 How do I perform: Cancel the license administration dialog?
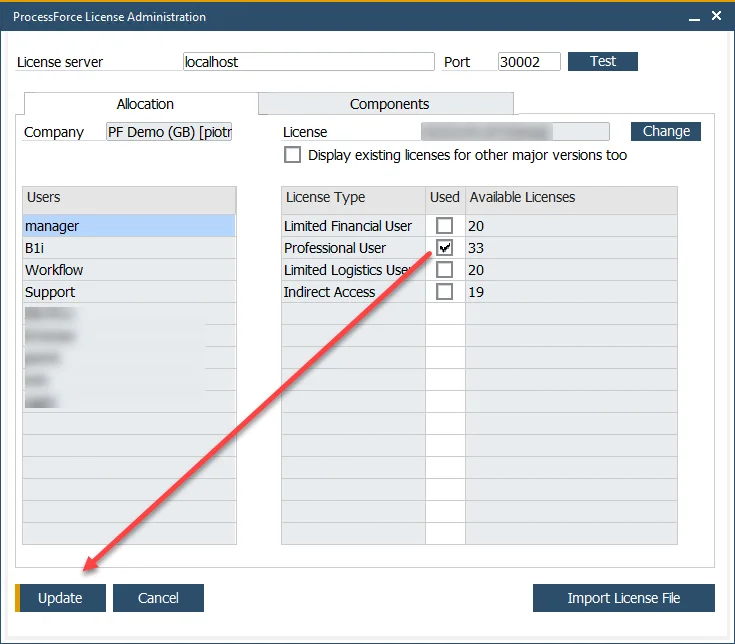click(158, 598)
